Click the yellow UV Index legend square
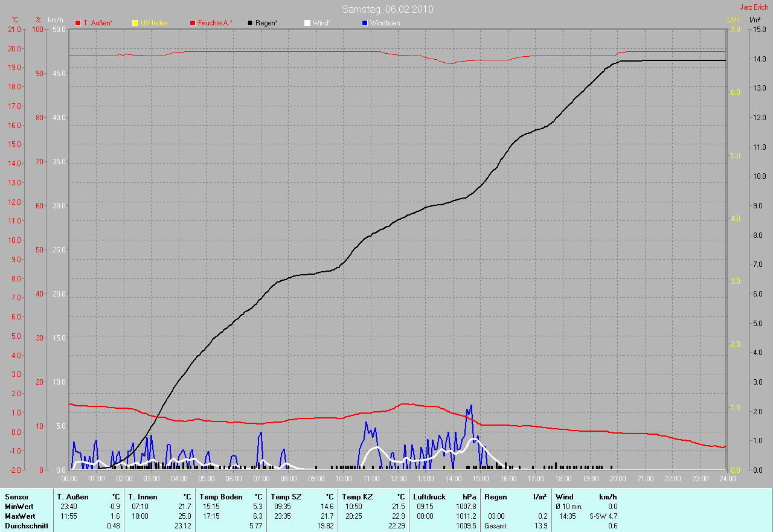 tap(135, 23)
